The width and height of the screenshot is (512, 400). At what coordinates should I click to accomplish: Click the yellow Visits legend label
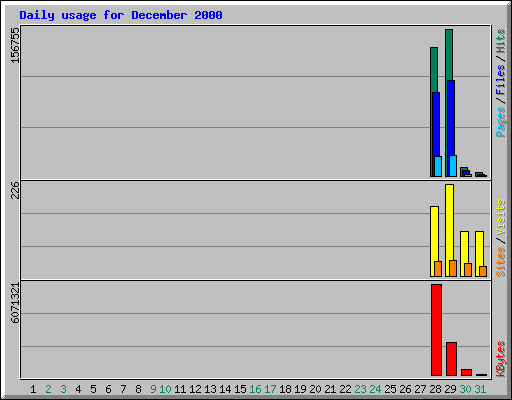(x=501, y=217)
